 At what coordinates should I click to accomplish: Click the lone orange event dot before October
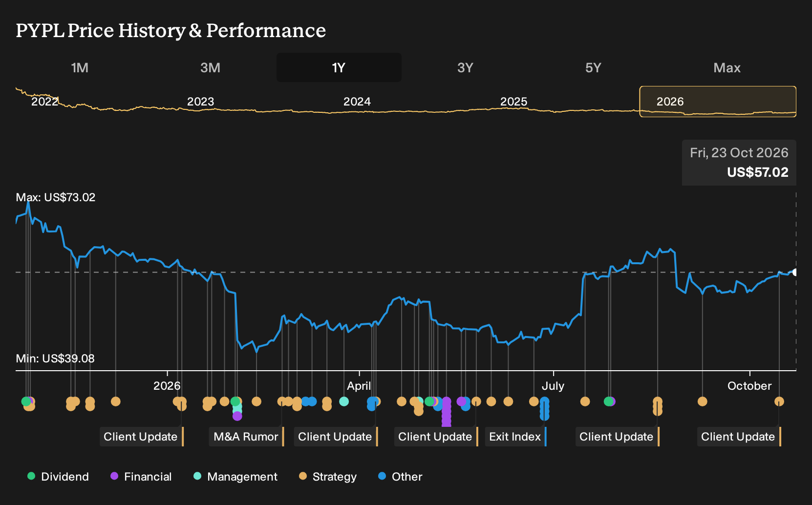[x=703, y=401]
